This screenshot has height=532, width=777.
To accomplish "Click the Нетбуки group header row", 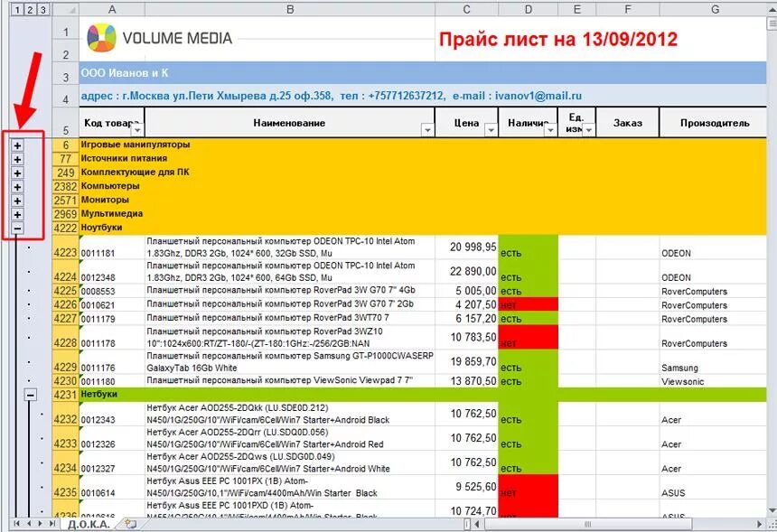I will point(422,395).
